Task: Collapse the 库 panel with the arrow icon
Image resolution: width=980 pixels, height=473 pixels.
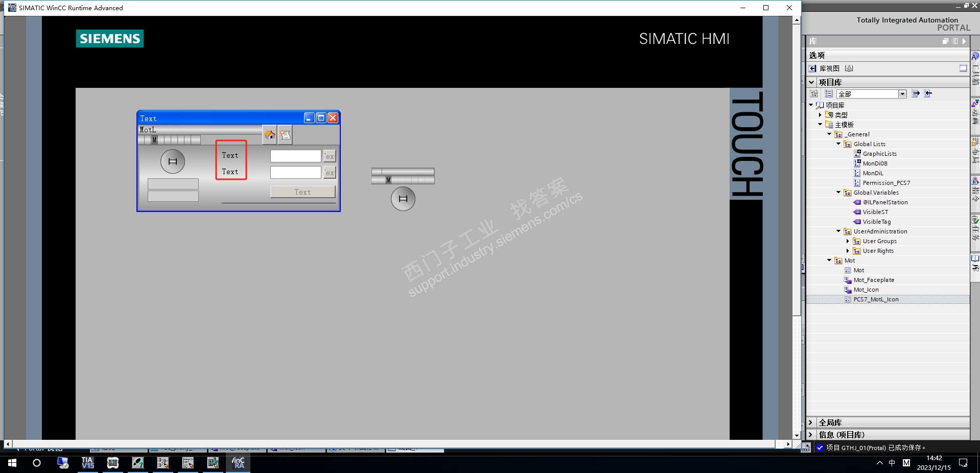Action: (964, 41)
